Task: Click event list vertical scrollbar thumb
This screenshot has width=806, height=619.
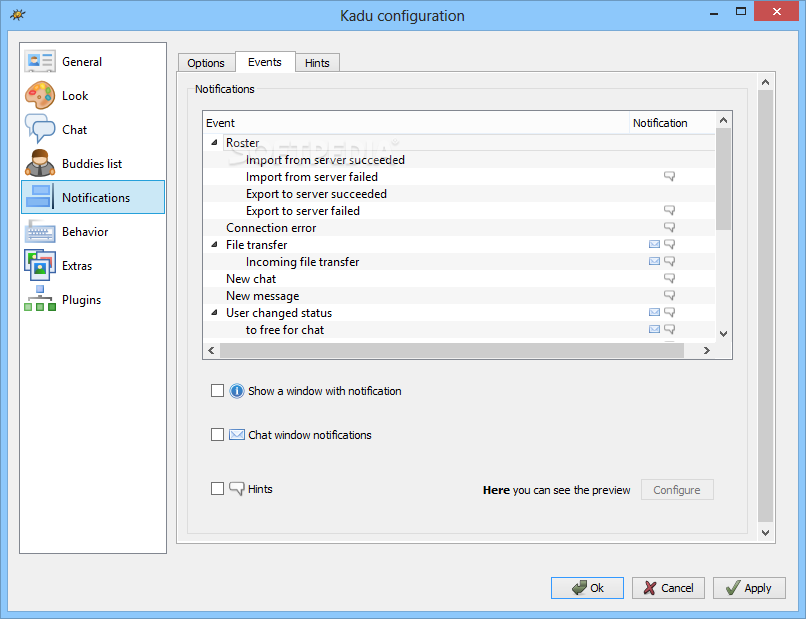Action: click(724, 179)
